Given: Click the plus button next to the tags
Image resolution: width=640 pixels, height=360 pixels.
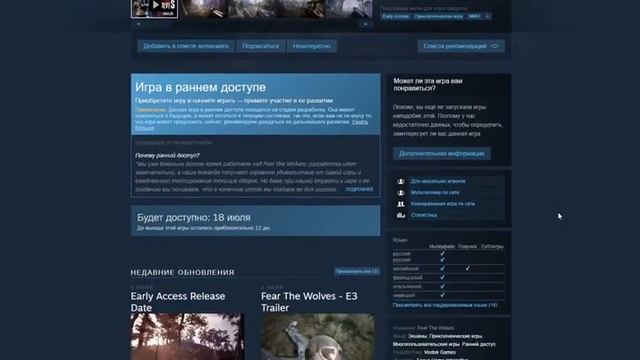Looking at the screenshot, I should tap(487, 16).
